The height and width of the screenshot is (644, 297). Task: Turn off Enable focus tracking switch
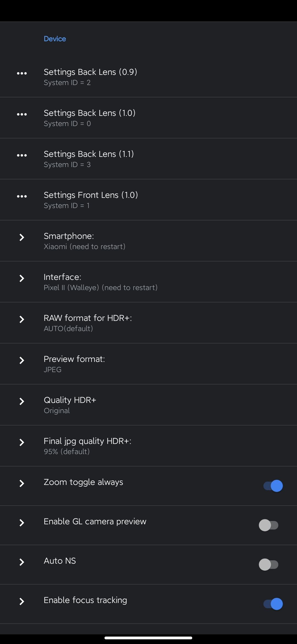(x=273, y=604)
